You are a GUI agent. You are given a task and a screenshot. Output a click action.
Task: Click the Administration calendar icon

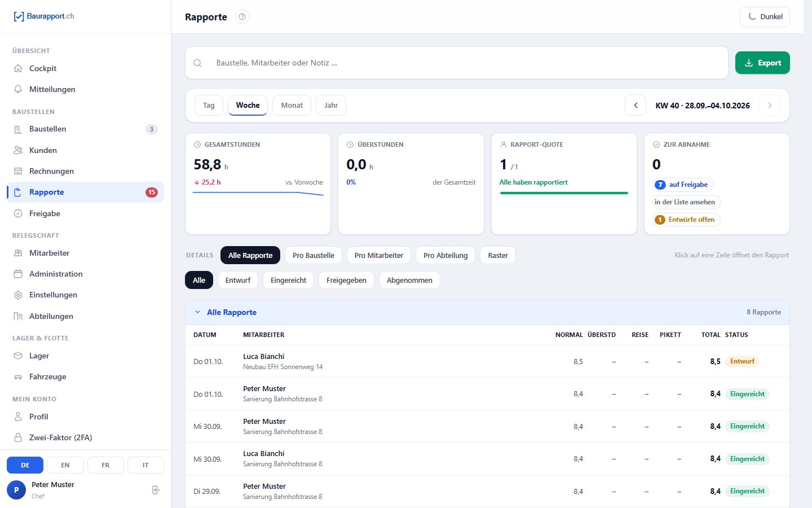coord(18,274)
